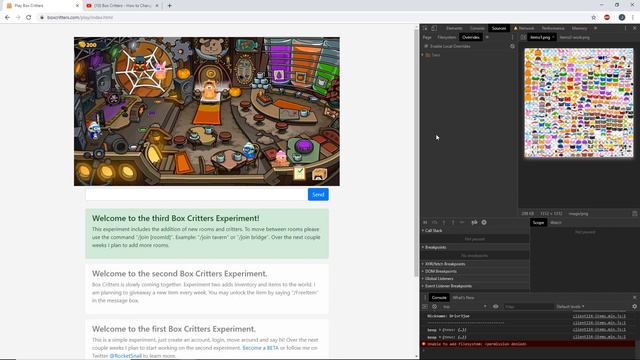This screenshot has width=640, height=360.
Task: Clear overrides configuration icon
Action: pos(512,47)
